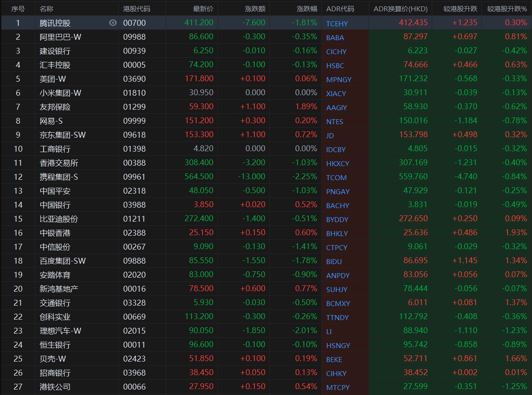532x395 pixels.
Task: Click the 序号 column header
Action: tap(18, 9)
